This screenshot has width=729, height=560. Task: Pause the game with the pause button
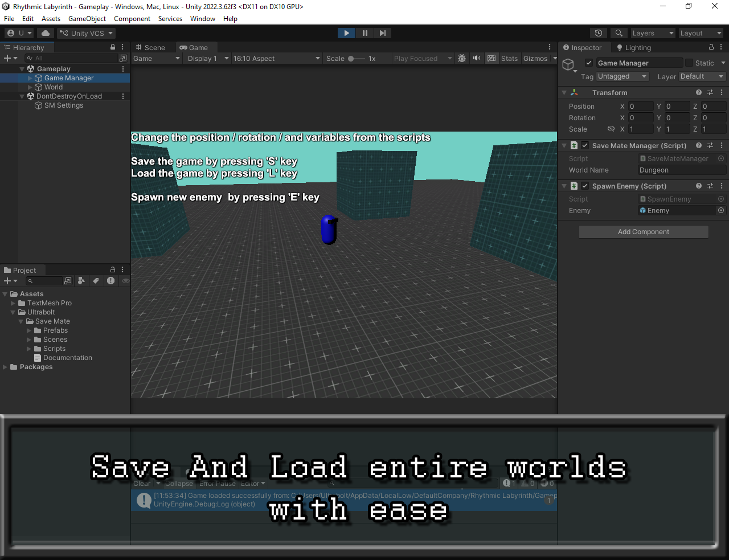[x=364, y=33]
